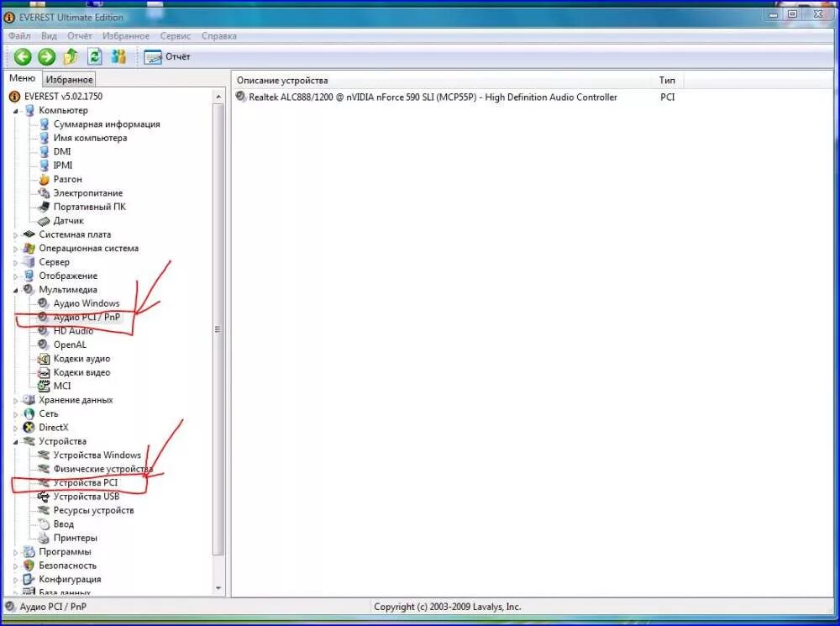Collapse the Компьютер tree node

[15, 111]
